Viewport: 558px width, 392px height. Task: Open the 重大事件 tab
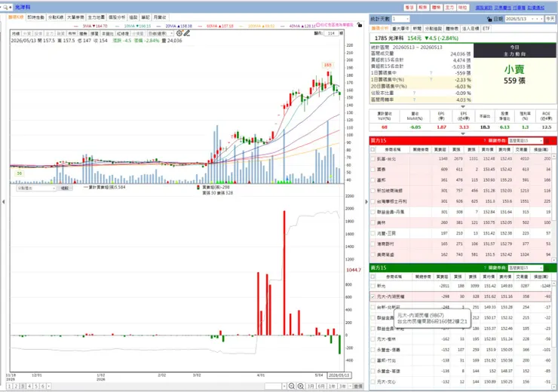tap(400, 29)
